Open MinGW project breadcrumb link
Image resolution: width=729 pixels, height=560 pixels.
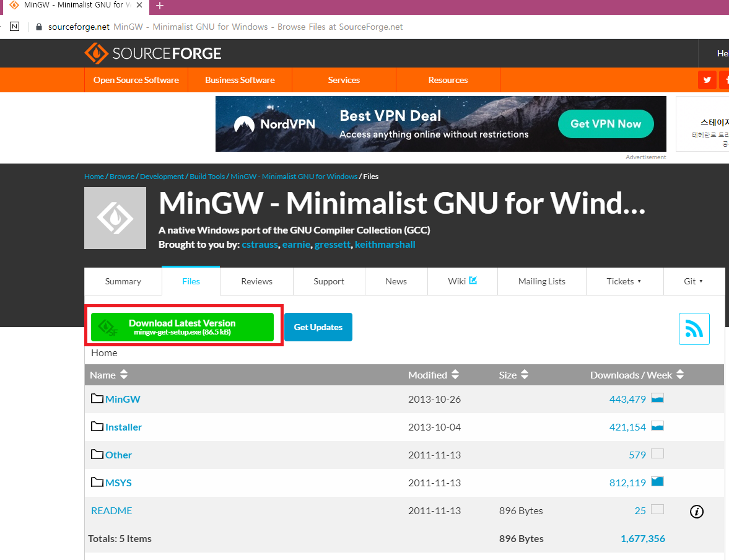point(294,177)
